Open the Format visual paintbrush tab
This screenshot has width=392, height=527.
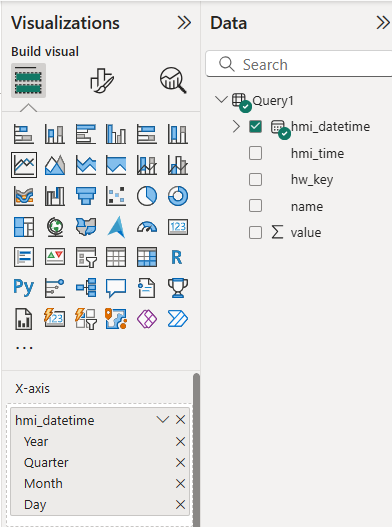pyautogui.click(x=102, y=81)
